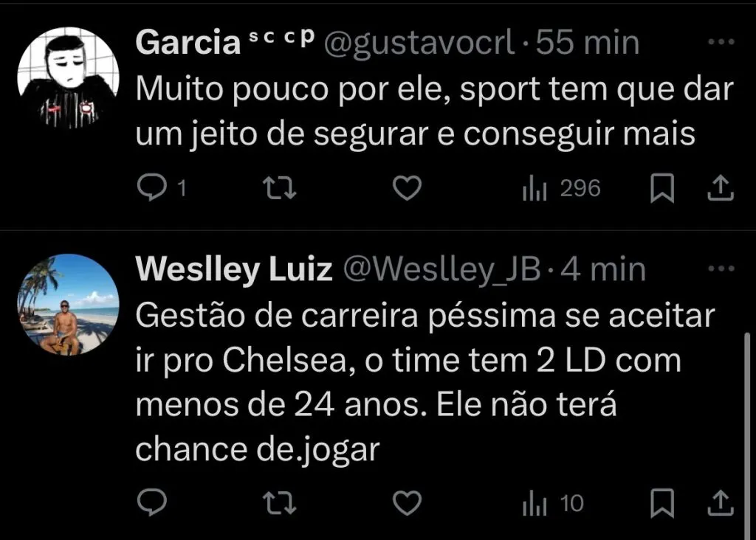Like Weslley Luiz's tweet

(x=405, y=504)
